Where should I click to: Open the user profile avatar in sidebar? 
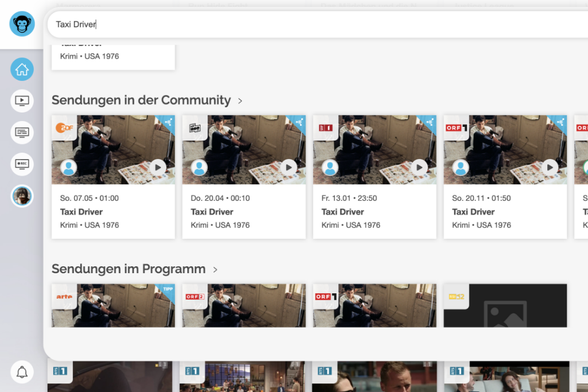(22, 196)
